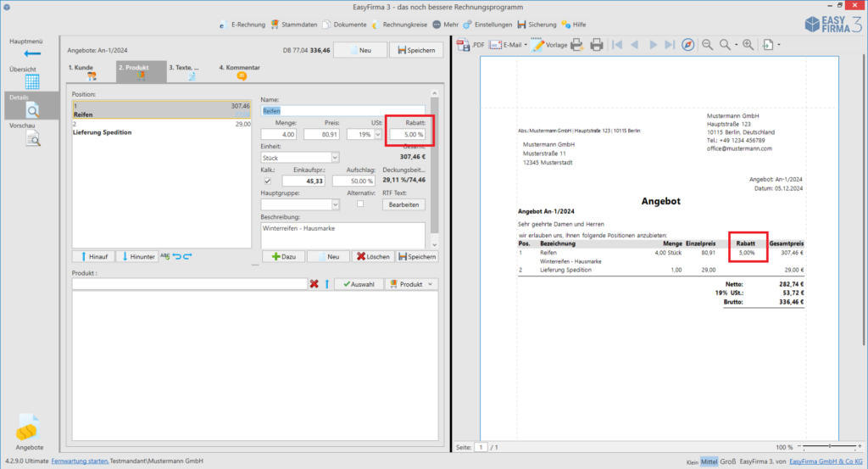Image resolution: width=868 pixels, height=469 pixels.
Task: Adjust the preview zoom slider
Action: coord(829,446)
